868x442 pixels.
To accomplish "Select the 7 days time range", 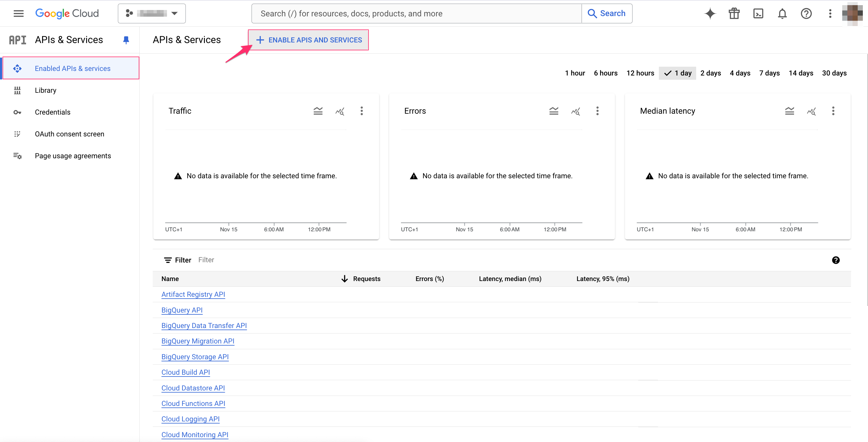I will click(769, 73).
